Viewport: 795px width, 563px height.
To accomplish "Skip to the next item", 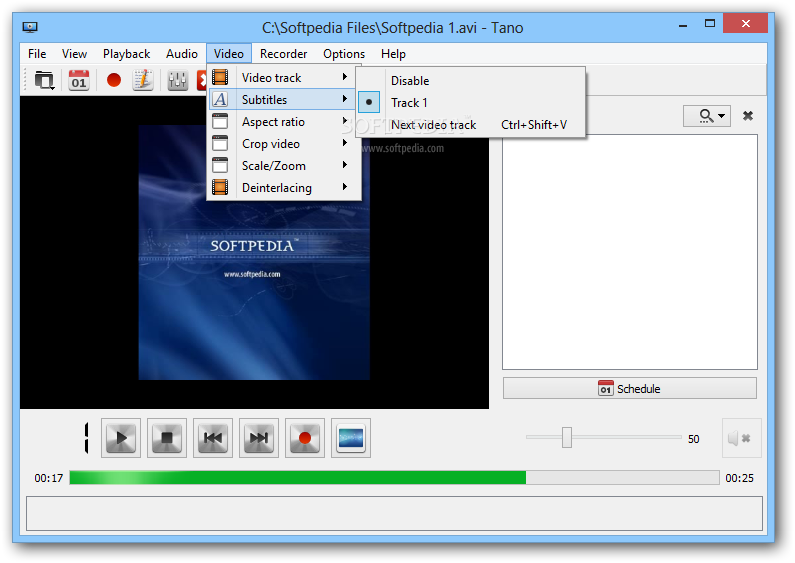I will pyautogui.click(x=259, y=438).
